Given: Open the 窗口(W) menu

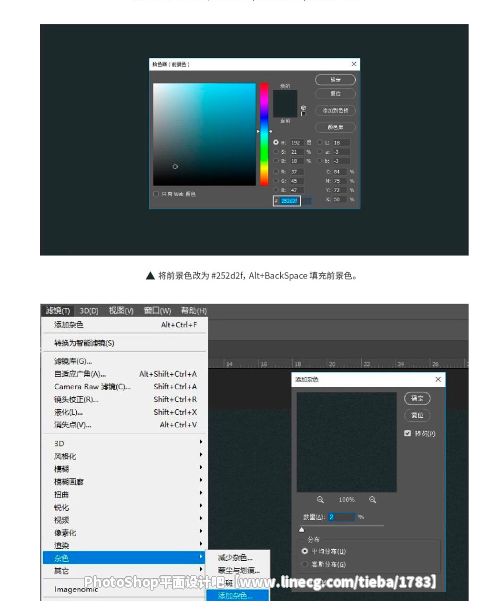Looking at the screenshot, I should (x=157, y=310).
